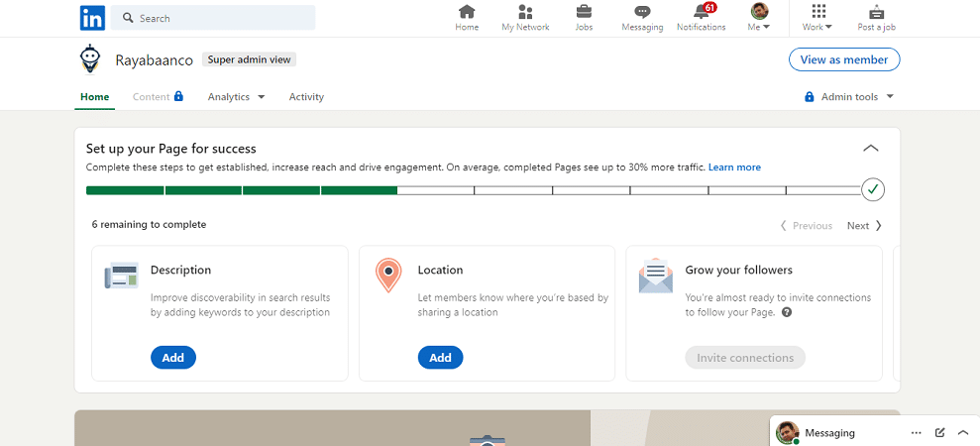Open the Me profile menu

pos(759,18)
